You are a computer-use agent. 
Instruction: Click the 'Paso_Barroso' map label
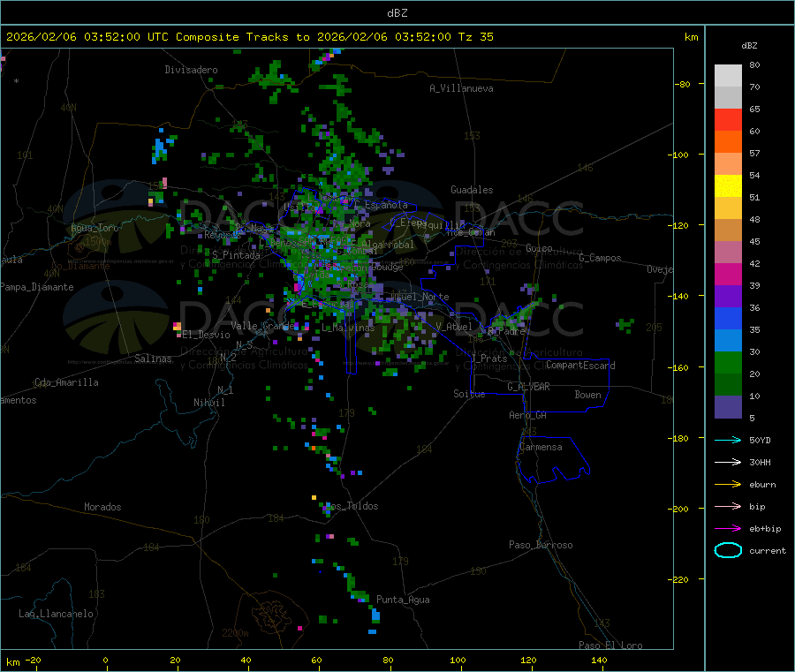pyautogui.click(x=541, y=545)
